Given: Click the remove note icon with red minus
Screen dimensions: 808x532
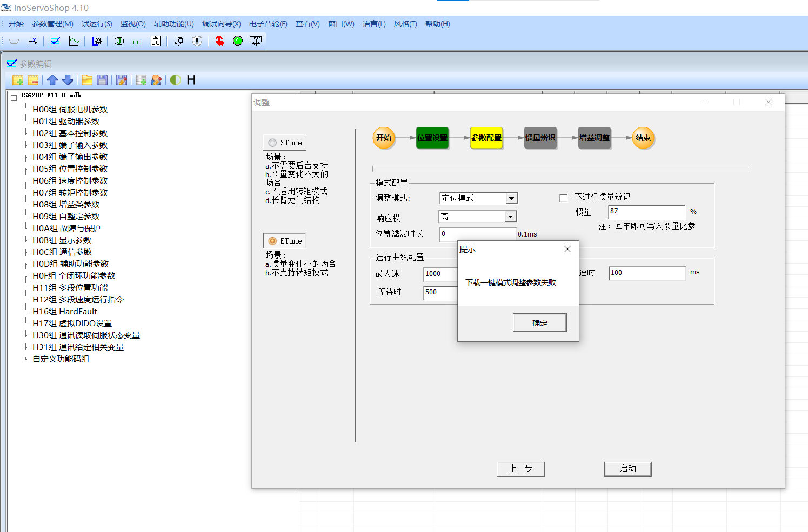Looking at the screenshot, I should pyautogui.click(x=33, y=80).
